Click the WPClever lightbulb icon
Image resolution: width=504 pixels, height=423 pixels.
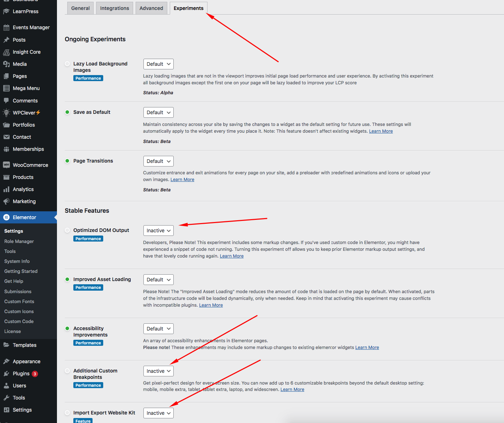6,113
